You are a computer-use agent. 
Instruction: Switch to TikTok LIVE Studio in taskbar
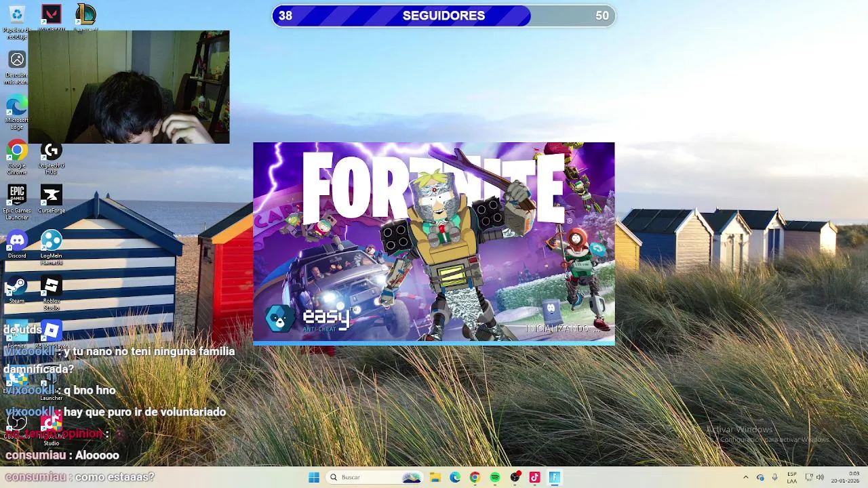[x=534, y=477]
